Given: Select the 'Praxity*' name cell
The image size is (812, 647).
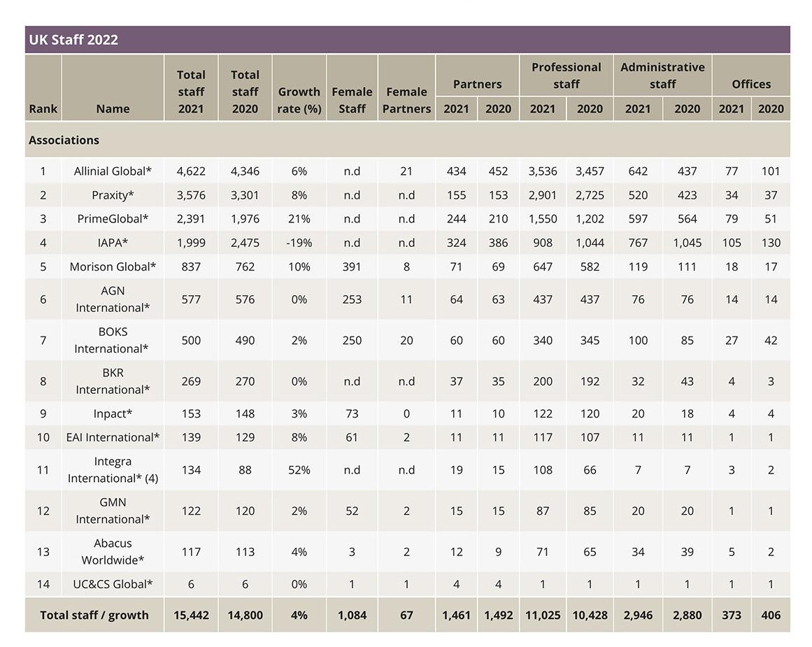Looking at the screenshot, I should (113, 194).
